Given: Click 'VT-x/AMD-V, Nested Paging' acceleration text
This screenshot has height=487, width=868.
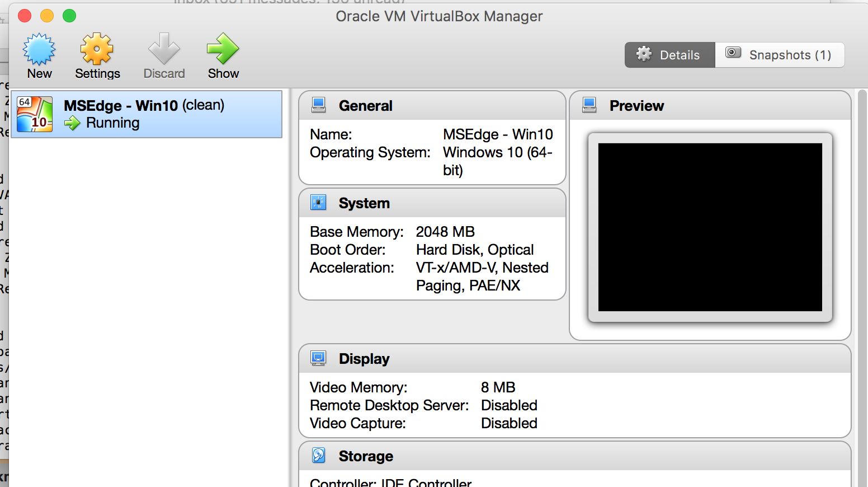Looking at the screenshot, I should coord(482,277).
